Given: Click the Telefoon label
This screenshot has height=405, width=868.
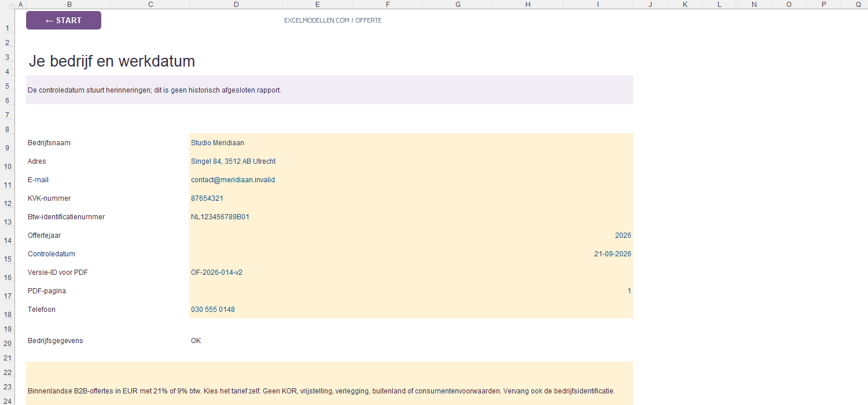Looking at the screenshot, I should pos(42,310).
